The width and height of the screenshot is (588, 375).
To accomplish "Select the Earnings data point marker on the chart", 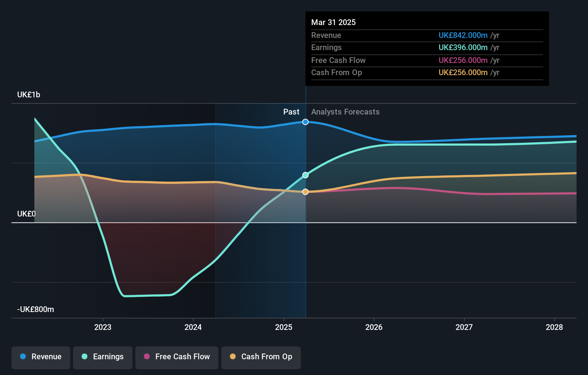I will click(x=305, y=175).
